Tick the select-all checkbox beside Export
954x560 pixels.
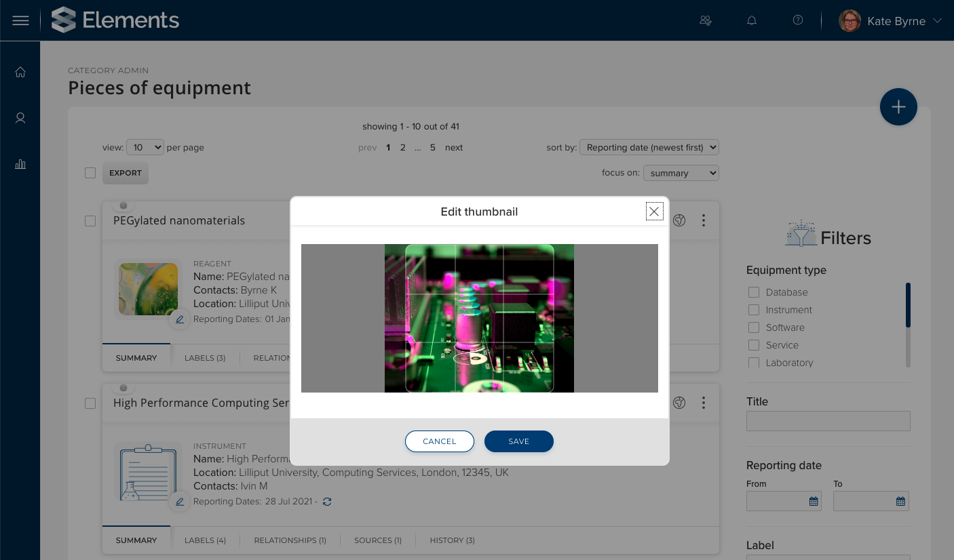[90, 173]
